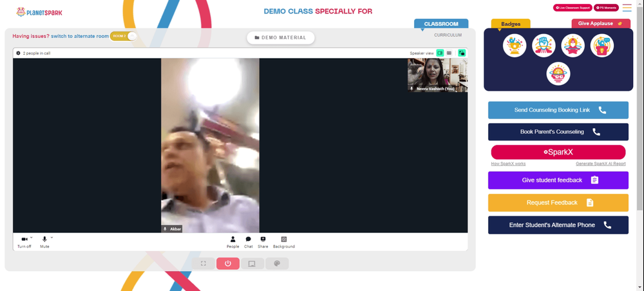Screen dimensions: 644x291
Task: Award the meditating star badge
Action: 573,45
